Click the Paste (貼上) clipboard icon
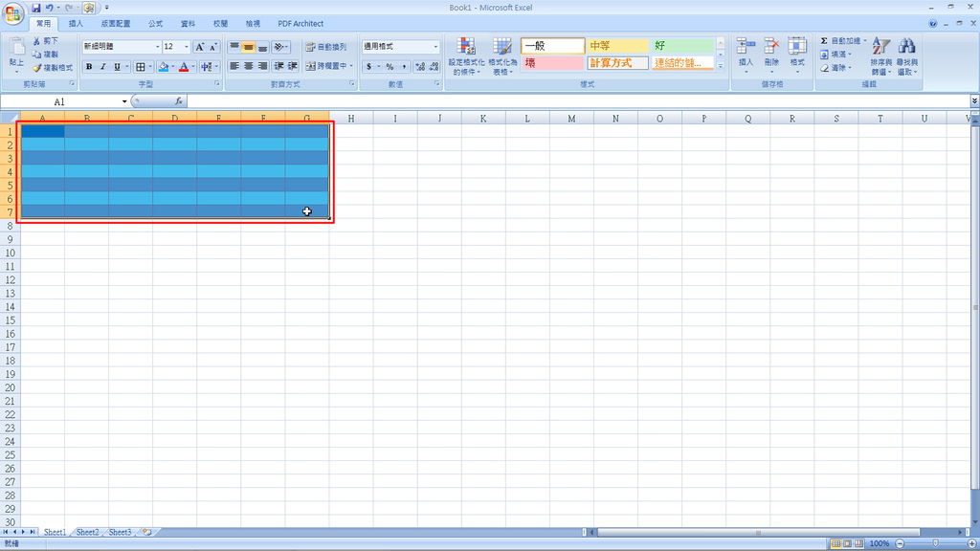 point(16,47)
